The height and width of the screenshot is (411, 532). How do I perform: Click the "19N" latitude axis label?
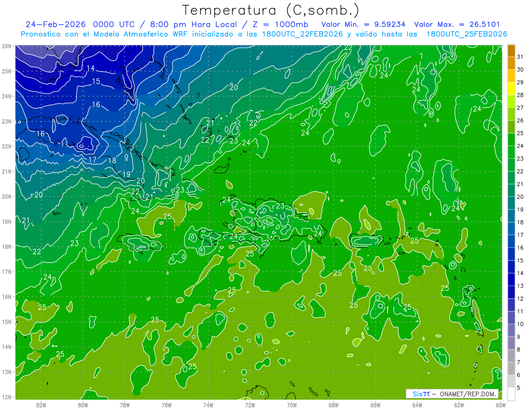click(x=6, y=221)
